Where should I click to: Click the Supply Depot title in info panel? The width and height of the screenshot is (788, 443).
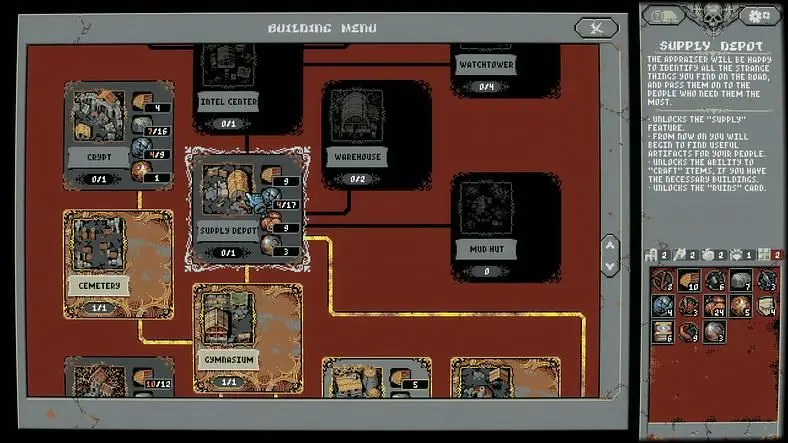[711, 46]
